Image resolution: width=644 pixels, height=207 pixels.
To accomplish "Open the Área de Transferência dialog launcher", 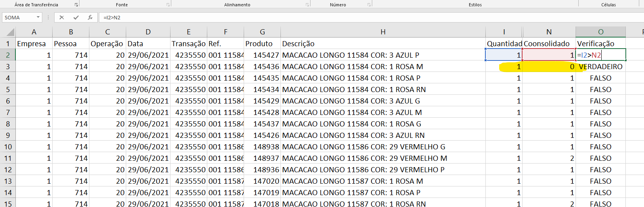I will point(76,5).
